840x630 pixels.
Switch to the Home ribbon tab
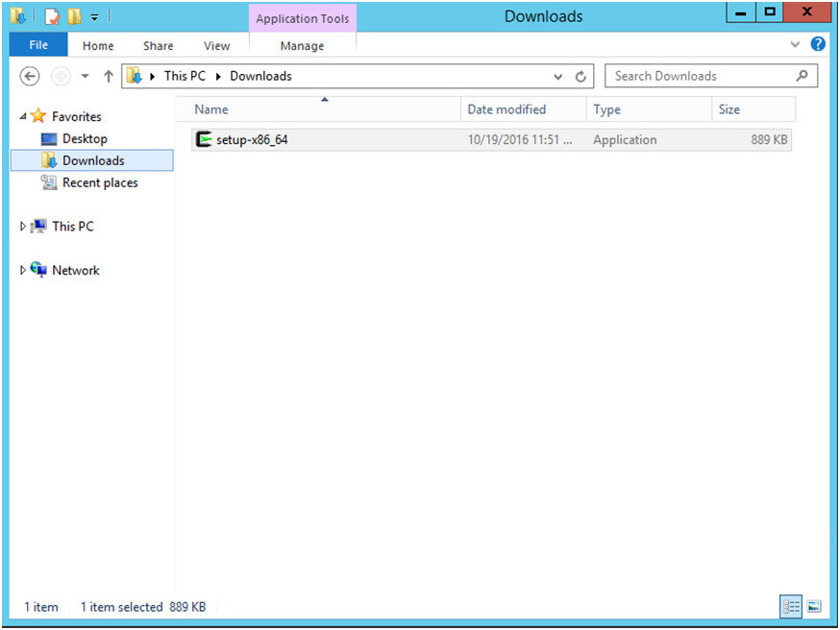pos(98,46)
